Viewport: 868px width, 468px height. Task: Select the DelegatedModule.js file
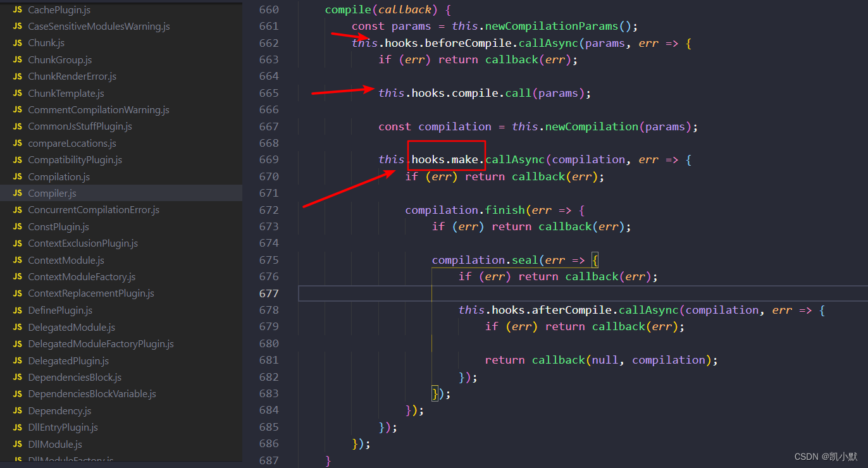[71, 327]
